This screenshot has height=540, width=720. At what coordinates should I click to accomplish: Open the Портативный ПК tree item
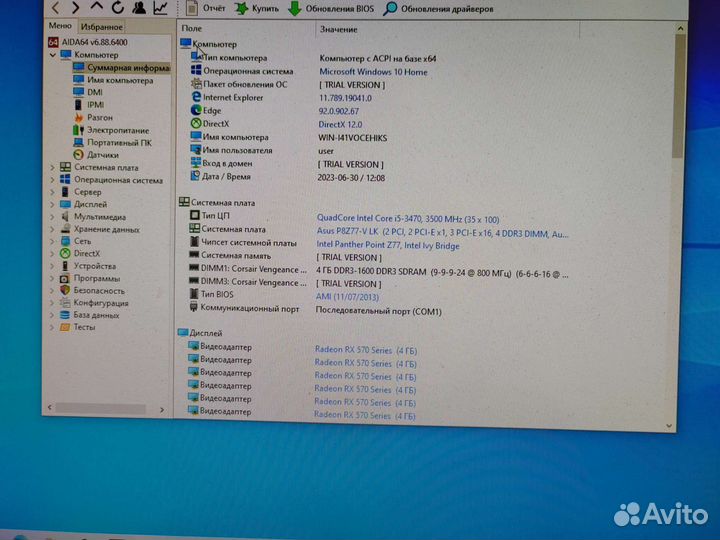(119, 142)
